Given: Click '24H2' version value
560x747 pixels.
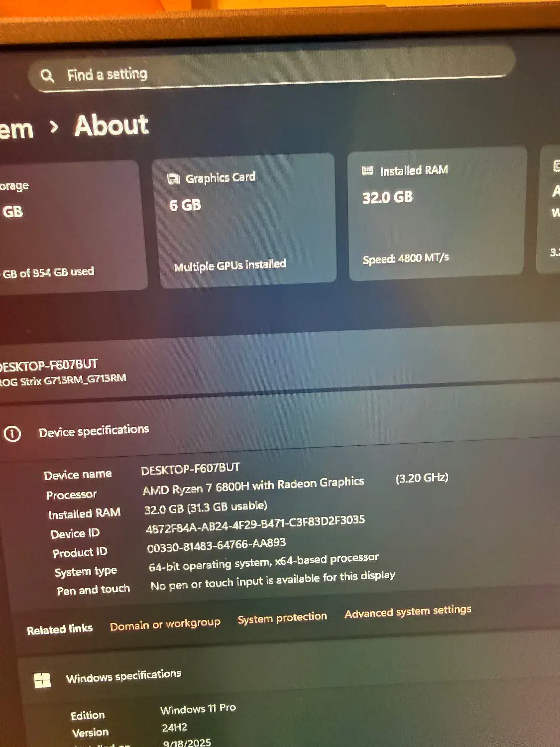Looking at the screenshot, I should [x=175, y=728].
